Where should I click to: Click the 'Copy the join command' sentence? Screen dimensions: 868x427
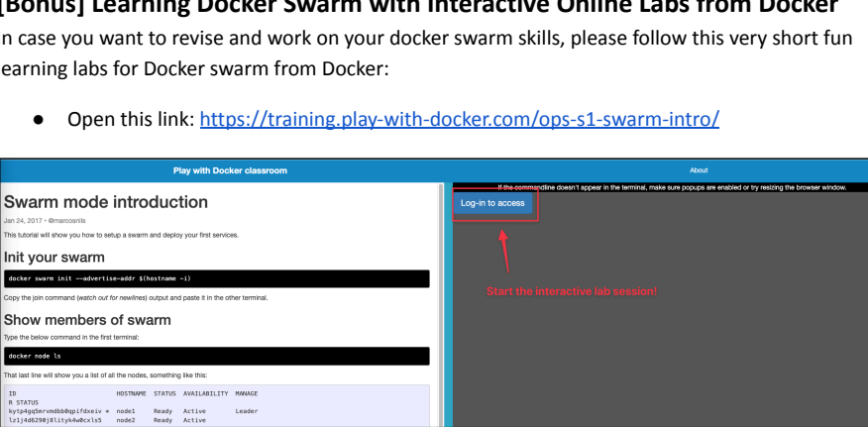tap(136, 298)
